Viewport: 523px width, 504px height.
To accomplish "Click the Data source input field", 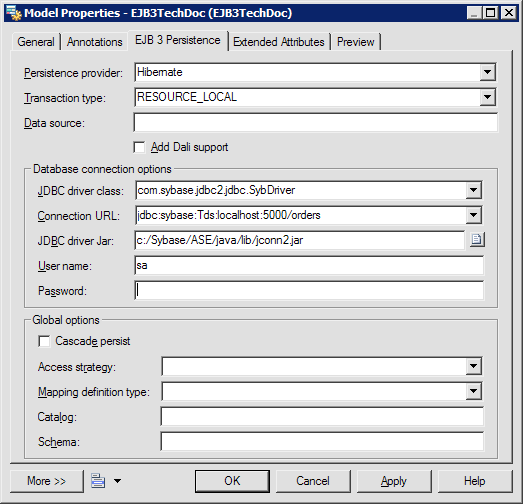I will click(316, 122).
